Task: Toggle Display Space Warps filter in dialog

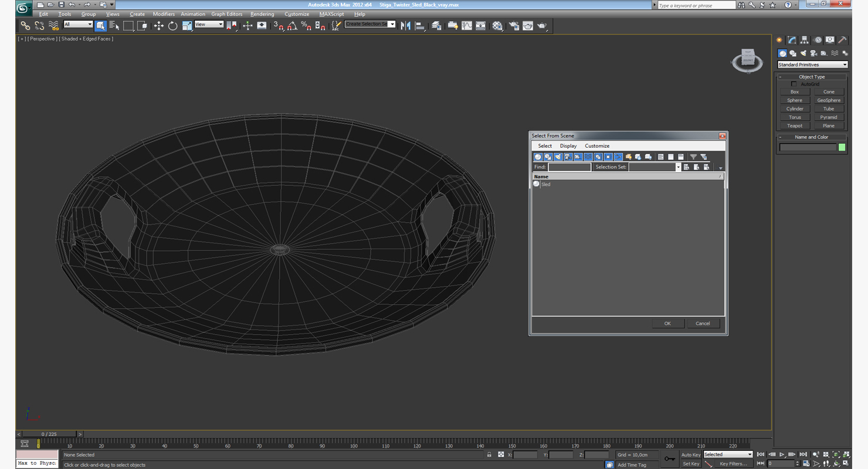Action: [x=588, y=157]
